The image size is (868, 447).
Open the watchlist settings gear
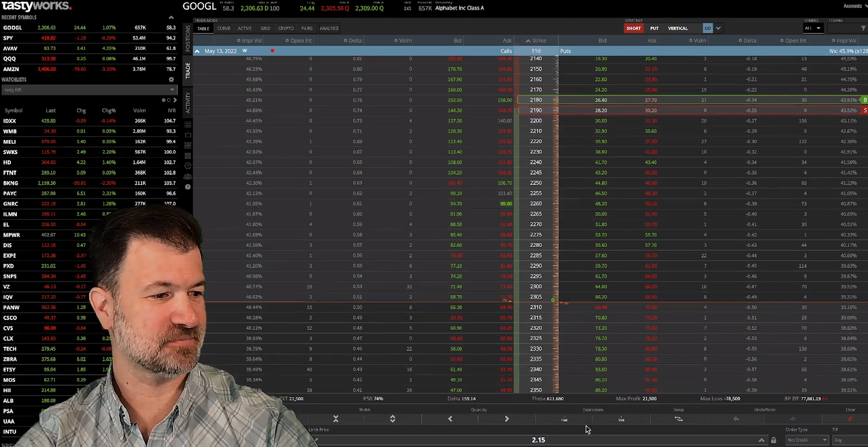(171, 79)
